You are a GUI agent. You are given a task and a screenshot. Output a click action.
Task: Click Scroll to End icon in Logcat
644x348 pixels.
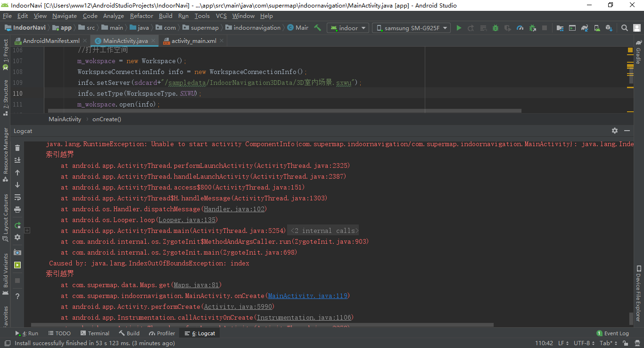click(x=17, y=160)
